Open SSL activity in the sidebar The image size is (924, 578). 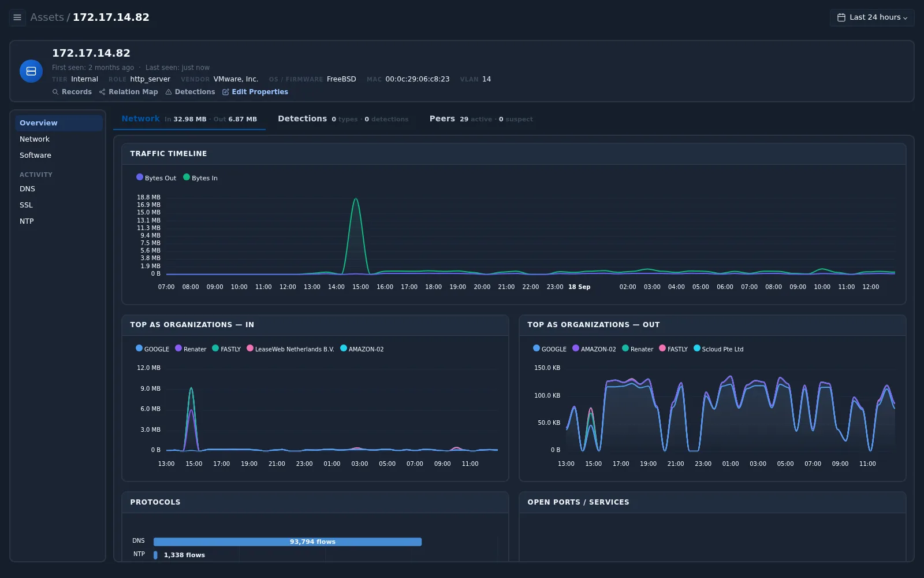point(59,205)
